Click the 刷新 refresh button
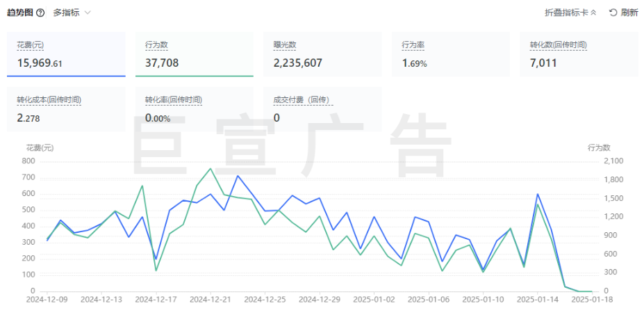Image resolution: width=644 pixels, height=317 pixels. point(623,13)
